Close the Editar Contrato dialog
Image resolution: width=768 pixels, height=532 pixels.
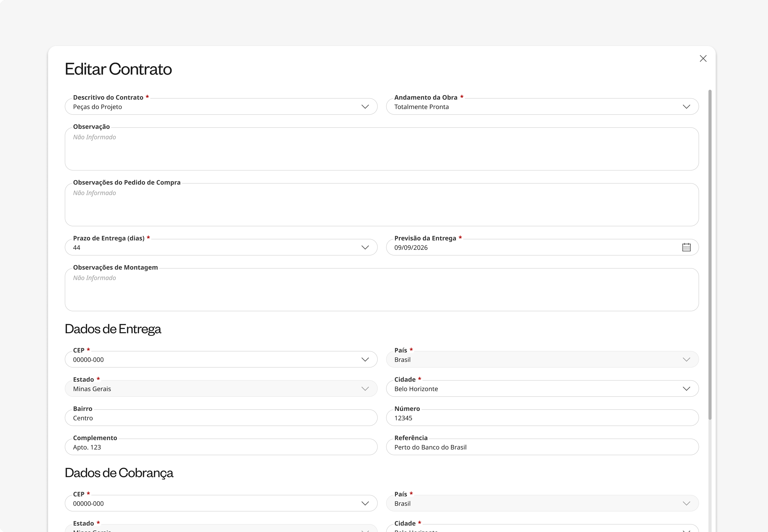point(703,59)
